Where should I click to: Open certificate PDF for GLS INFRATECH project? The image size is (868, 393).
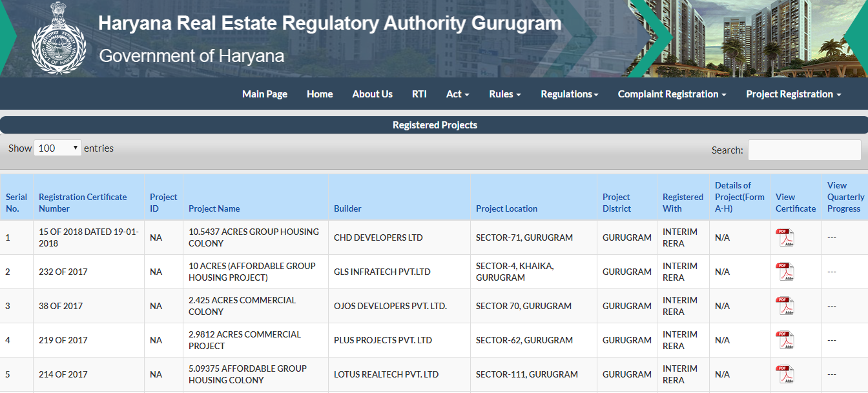tap(787, 271)
